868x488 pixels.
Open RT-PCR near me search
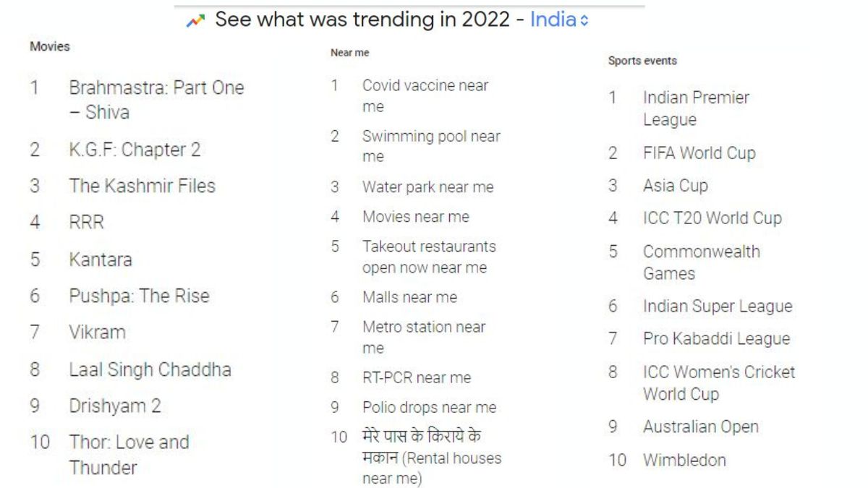tap(416, 377)
